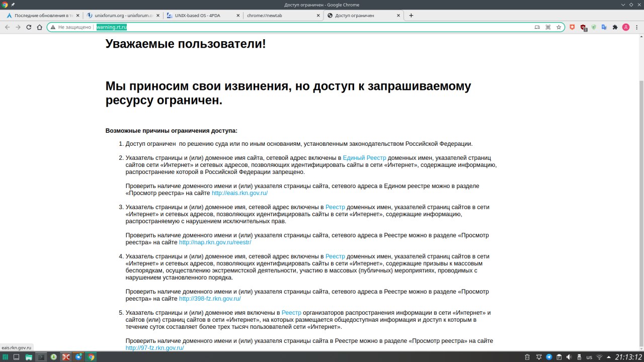Open the Extensions puzzle menu
The width and height of the screenshot is (644, 362).
pyautogui.click(x=615, y=27)
